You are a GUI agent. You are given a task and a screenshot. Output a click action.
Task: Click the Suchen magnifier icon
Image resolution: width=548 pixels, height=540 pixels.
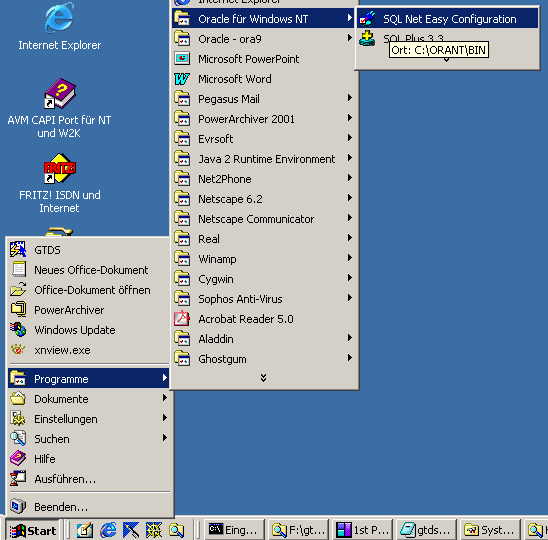click(x=18, y=438)
